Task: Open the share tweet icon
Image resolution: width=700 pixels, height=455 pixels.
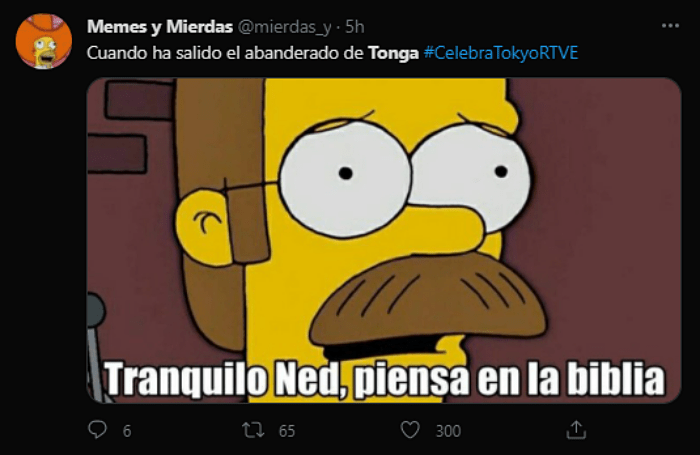Action: click(x=576, y=430)
